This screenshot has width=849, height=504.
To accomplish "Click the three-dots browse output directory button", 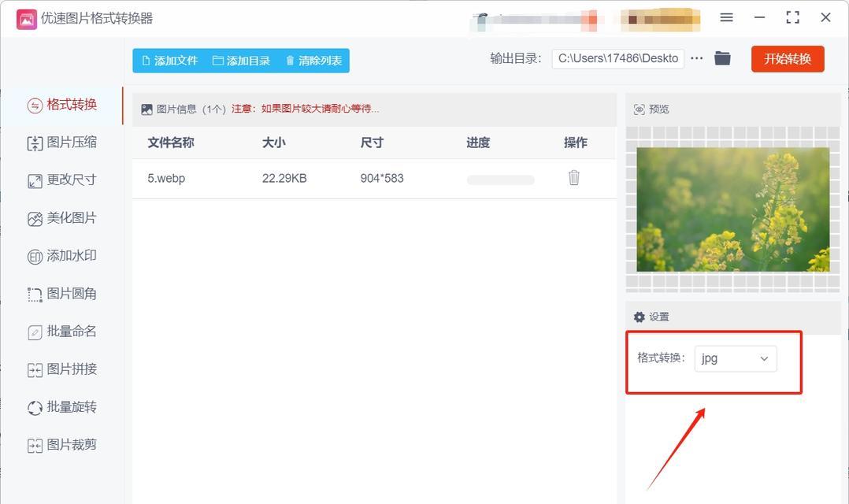I will click(x=697, y=58).
